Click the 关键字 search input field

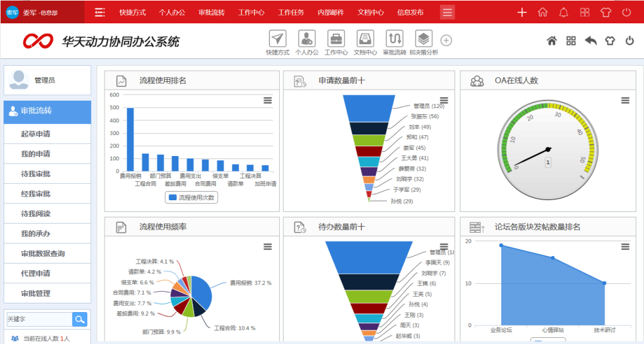tap(38, 319)
